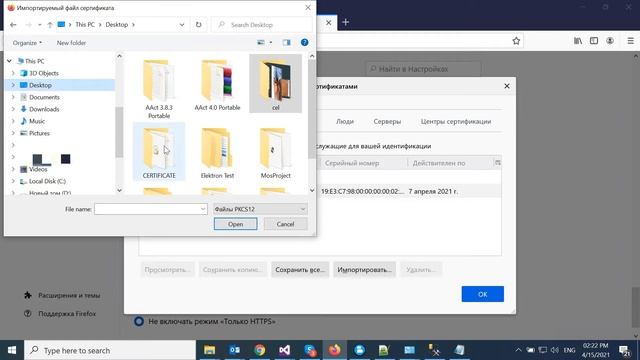Open Firefox account icon
640x360 pixels.
pos(610,41)
